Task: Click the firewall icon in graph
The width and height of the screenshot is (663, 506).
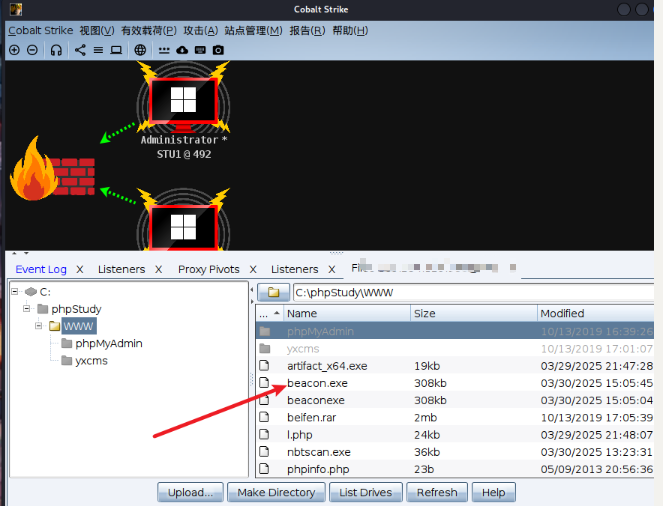Action: (x=52, y=169)
